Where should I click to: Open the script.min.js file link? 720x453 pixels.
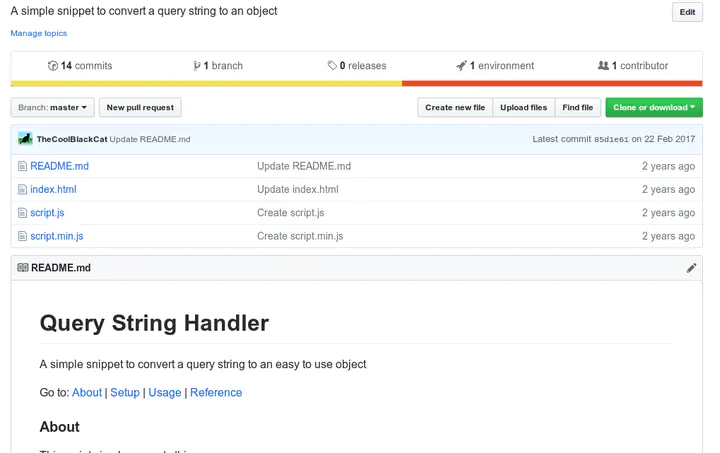(x=56, y=236)
